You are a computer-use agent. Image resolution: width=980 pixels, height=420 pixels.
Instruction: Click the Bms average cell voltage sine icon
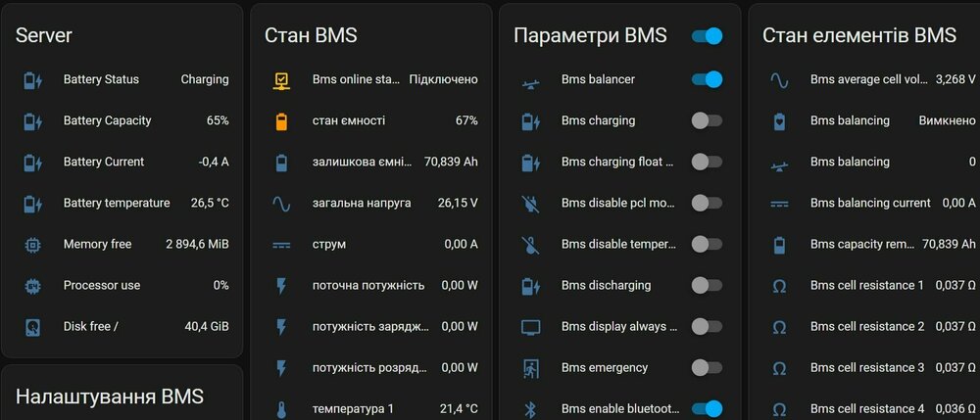[x=779, y=80]
